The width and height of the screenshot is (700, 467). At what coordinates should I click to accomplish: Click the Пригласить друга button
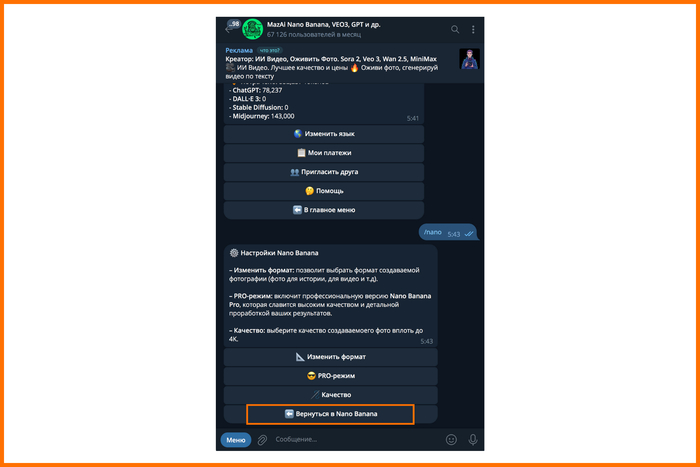click(324, 172)
